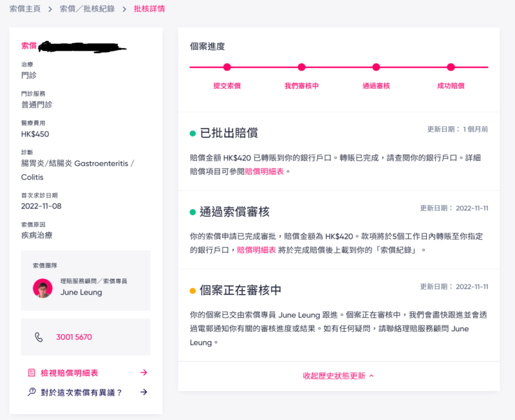515x420 pixels.
Task: Click the green dot beside 通過索償審核
Action: click(x=192, y=212)
